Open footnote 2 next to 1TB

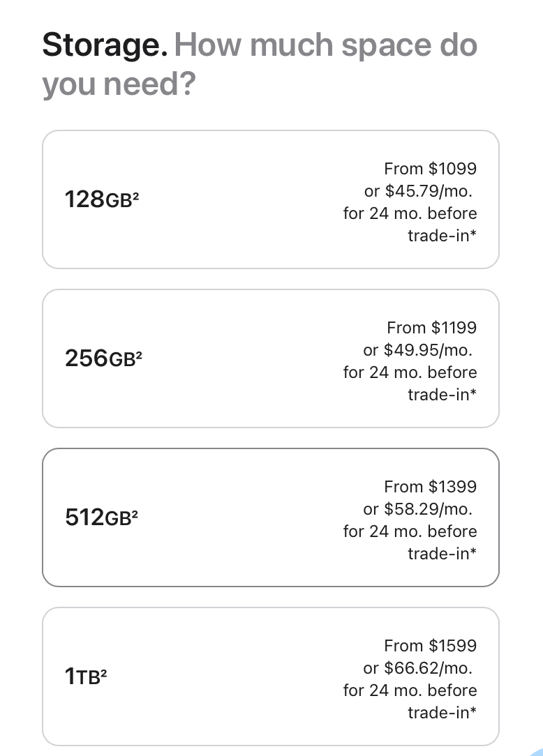pyautogui.click(x=103, y=673)
